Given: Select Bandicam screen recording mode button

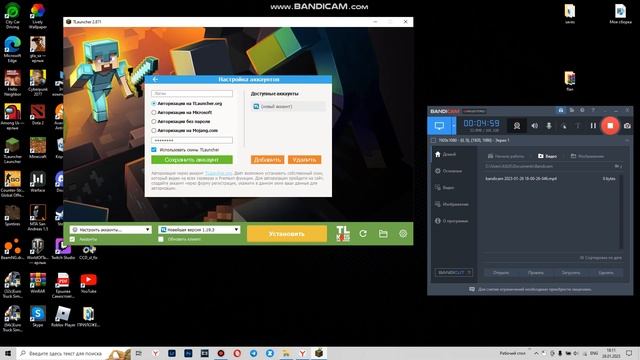Looking at the screenshot, I should coord(439,126).
